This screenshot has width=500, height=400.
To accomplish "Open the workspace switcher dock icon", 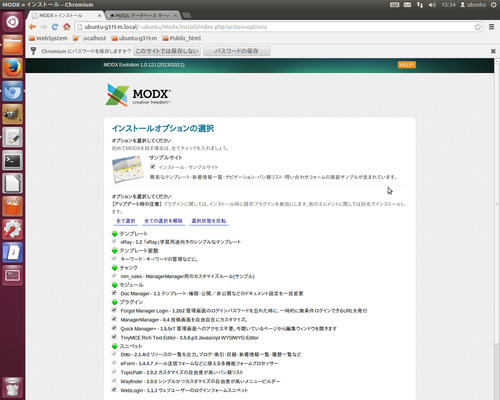I will [x=13, y=275].
